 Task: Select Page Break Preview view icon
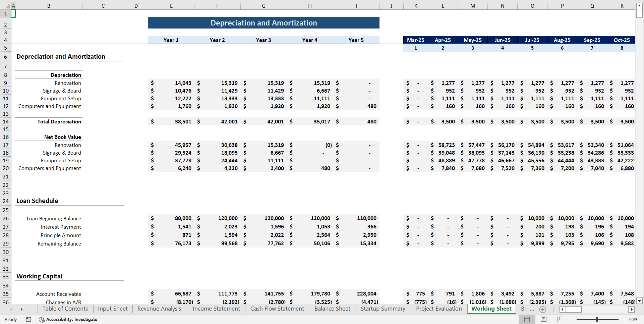560,319
